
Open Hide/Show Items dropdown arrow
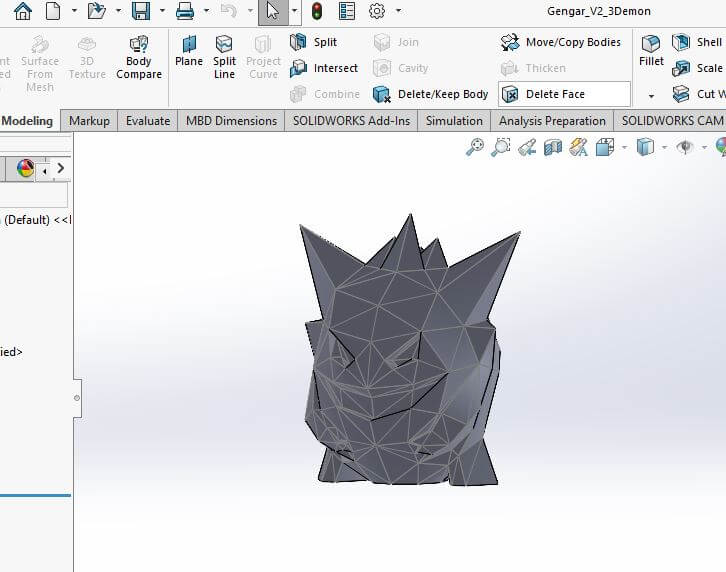pos(704,147)
